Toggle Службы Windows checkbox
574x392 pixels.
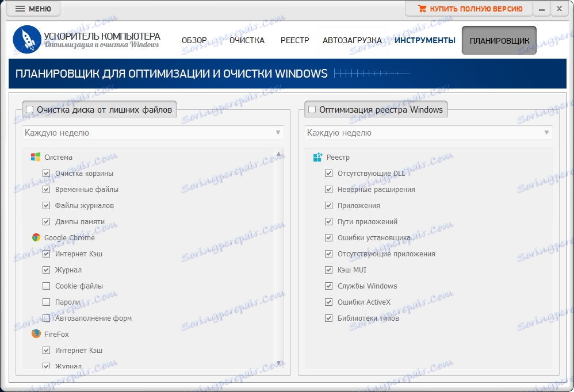pyautogui.click(x=328, y=286)
